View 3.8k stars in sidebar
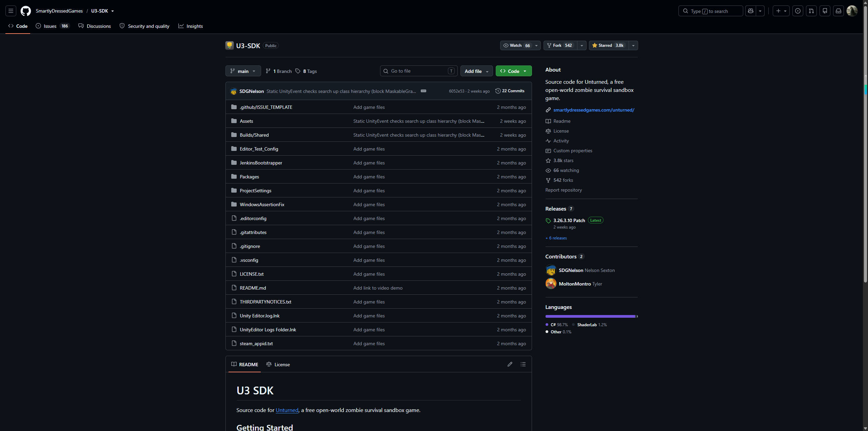Screen dimensions: 868x431 click(x=560, y=160)
